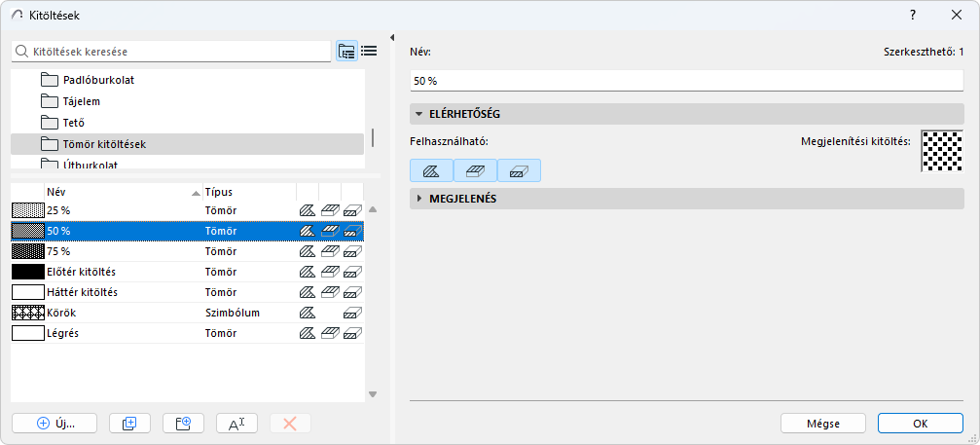Delete fill red X button
980x445 pixels.
click(290, 424)
